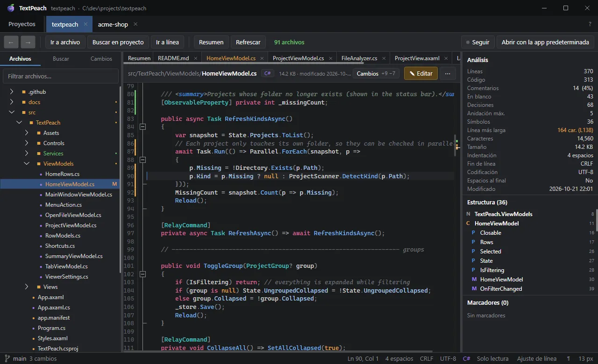Open the more options ellipsis button
Screen dimensions: 598x364
coord(448,73)
